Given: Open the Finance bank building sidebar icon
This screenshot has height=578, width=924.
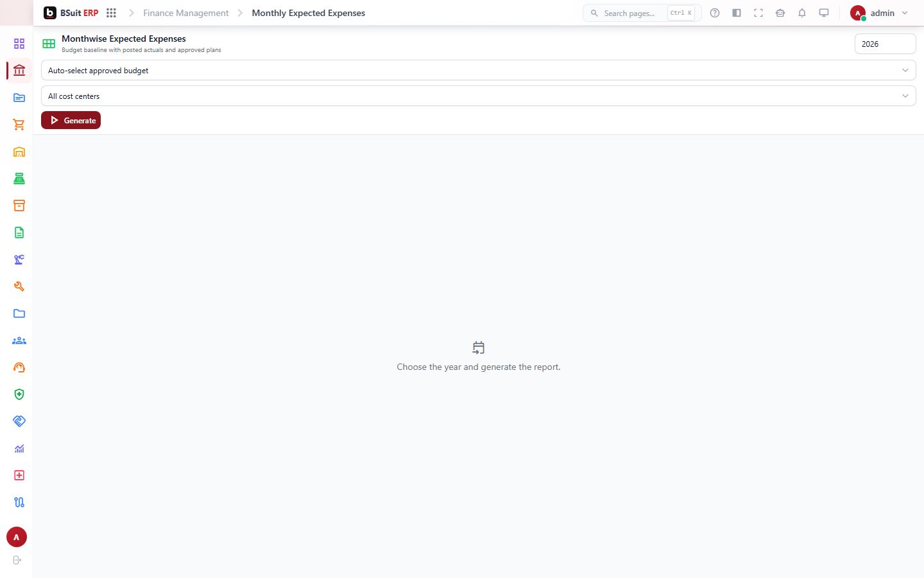Looking at the screenshot, I should point(19,71).
